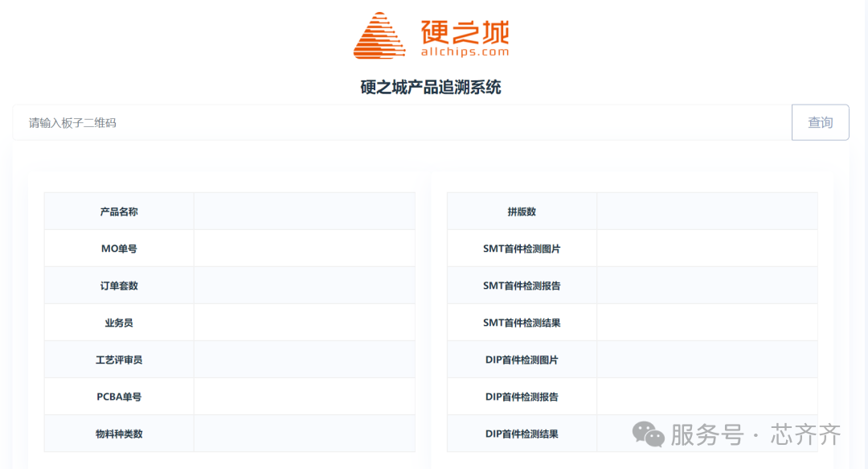Click the DIP首件检测报告 label

tap(522, 397)
